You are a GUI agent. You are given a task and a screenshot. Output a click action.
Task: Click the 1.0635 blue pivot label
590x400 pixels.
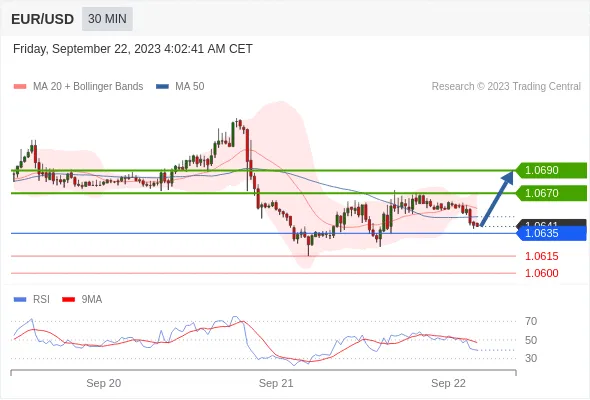click(x=551, y=233)
